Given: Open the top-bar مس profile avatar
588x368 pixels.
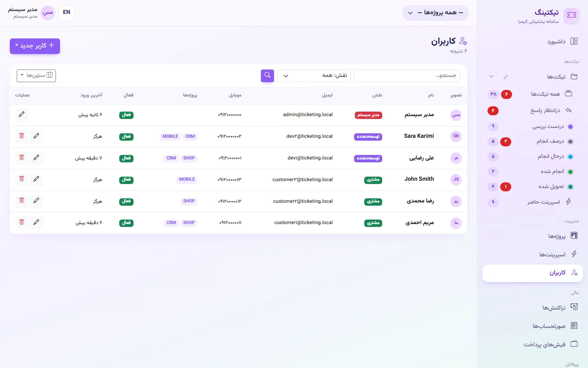Looking at the screenshot, I should pos(48,13).
